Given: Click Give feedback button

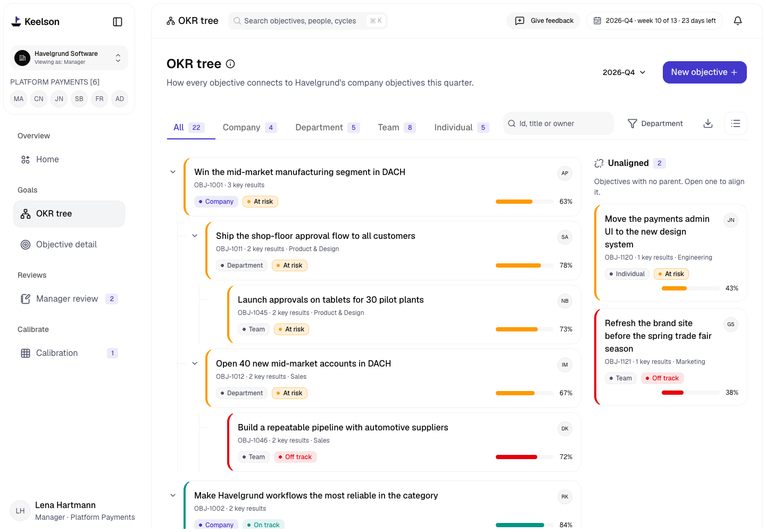Looking at the screenshot, I should coord(544,21).
